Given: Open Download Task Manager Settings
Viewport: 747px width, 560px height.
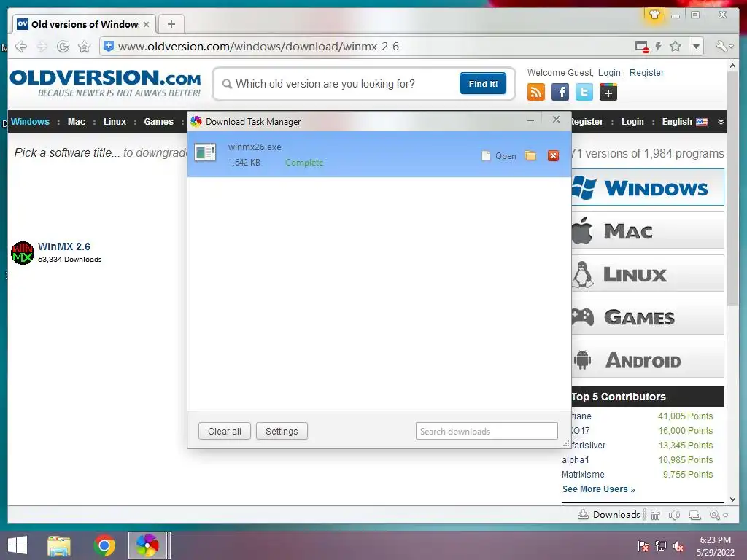Looking at the screenshot, I should pyautogui.click(x=282, y=432).
